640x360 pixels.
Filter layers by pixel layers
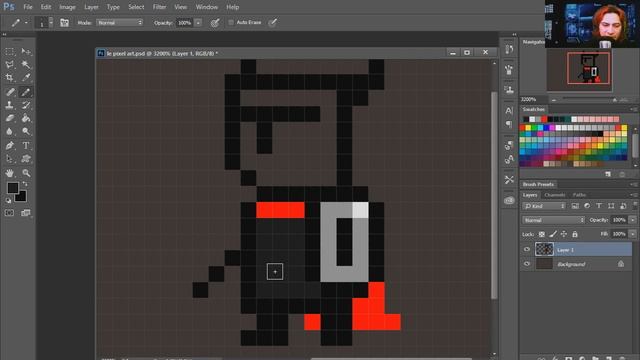pos(575,206)
